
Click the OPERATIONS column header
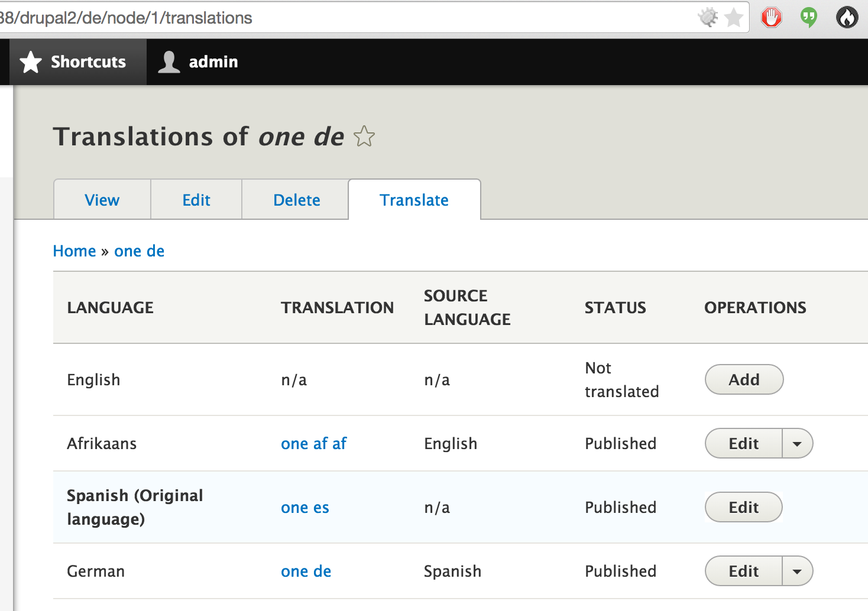click(756, 308)
